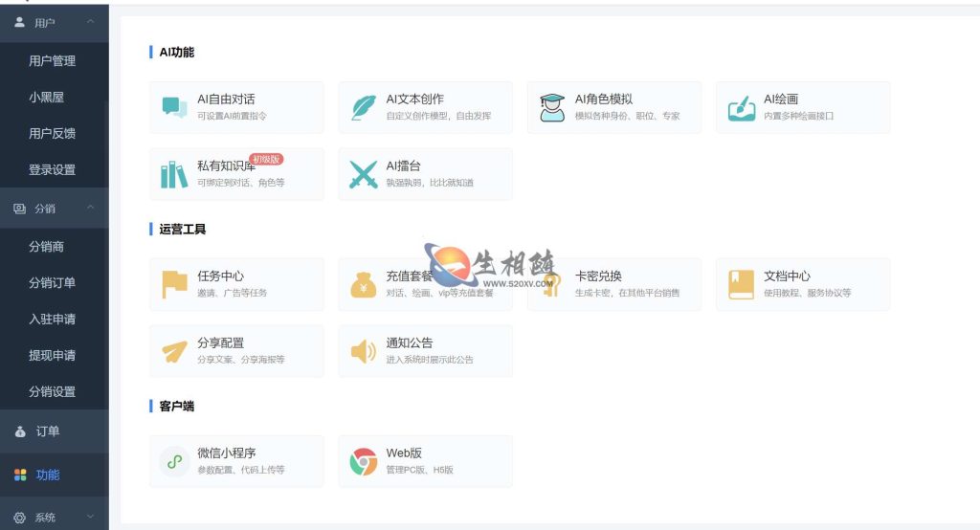Click the AI绘画 paintbrush icon
Image resolution: width=980 pixels, height=530 pixels.
742,107
